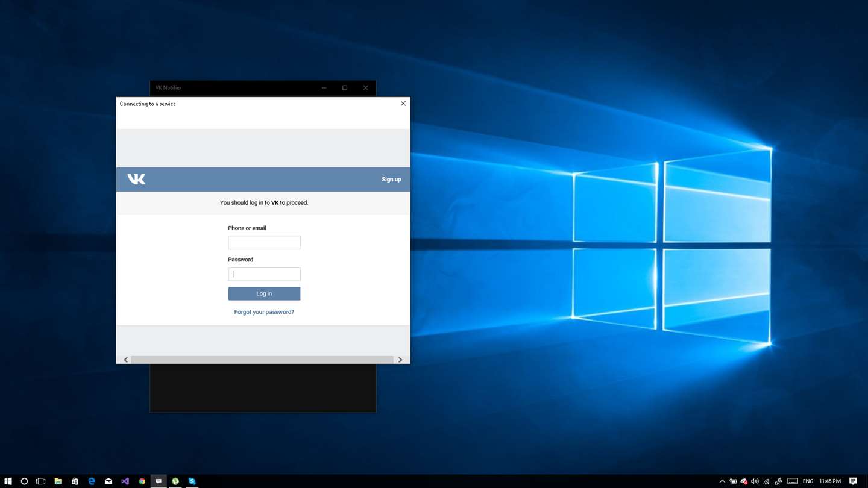Click the Log in button
The image size is (868, 488).
pos(264,293)
